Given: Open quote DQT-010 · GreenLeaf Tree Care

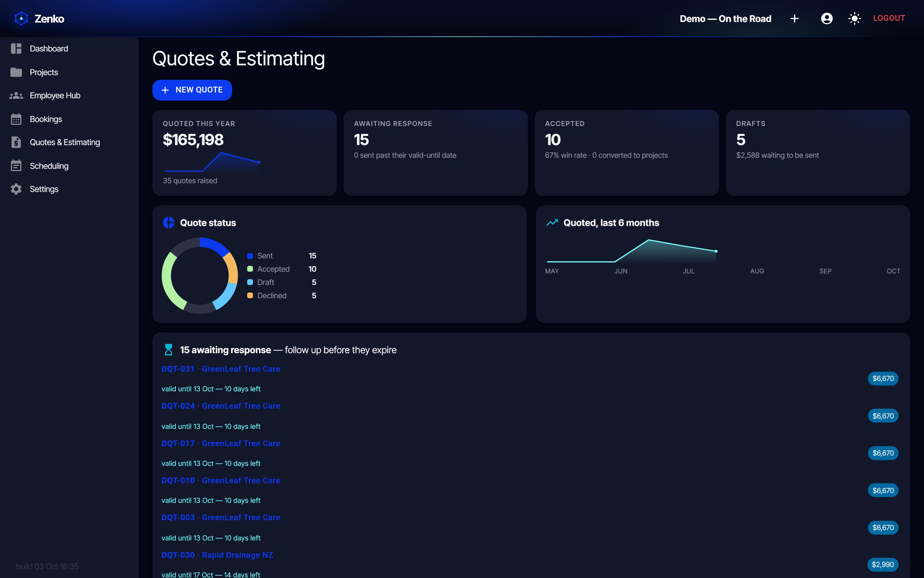Looking at the screenshot, I should pyautogui.click(x=221, y=481).
